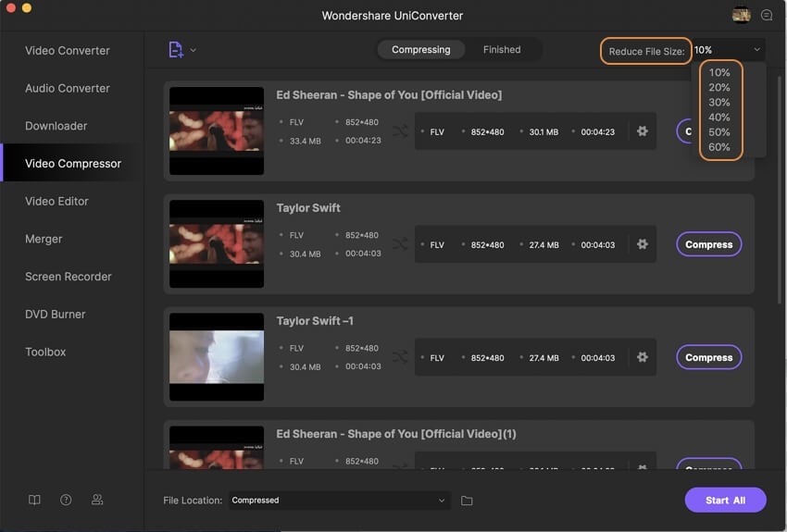Go to Downloader in sidebar
787x532 pixels.
pyautogui.click(x=56, y=126)
